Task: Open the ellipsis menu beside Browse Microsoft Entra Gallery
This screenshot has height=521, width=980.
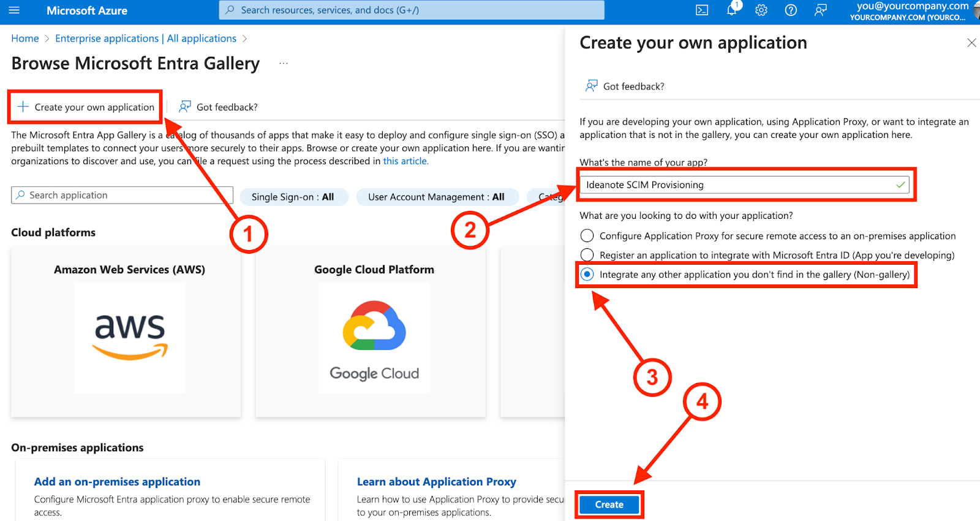Action: click(x=283, y=63)
